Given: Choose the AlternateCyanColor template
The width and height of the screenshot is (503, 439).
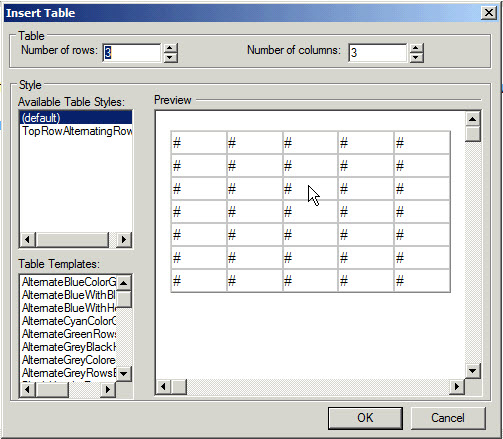Looking at the screenshot, I should click(x=68, y=321).
